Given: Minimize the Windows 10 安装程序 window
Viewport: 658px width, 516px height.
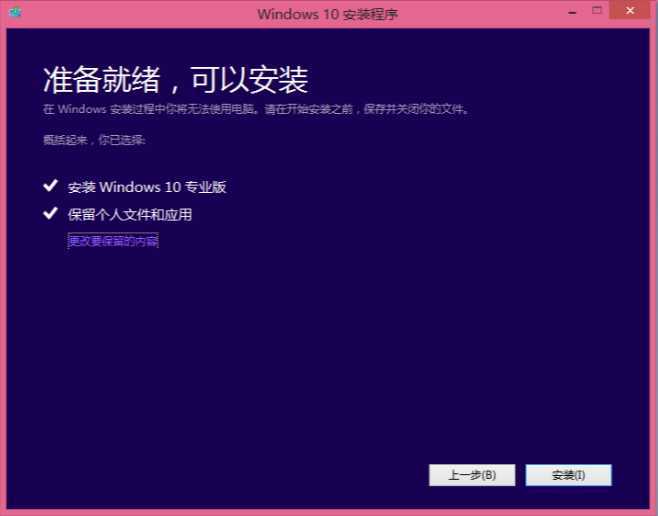Looking at the screenshot, I should tap(572, 12).
